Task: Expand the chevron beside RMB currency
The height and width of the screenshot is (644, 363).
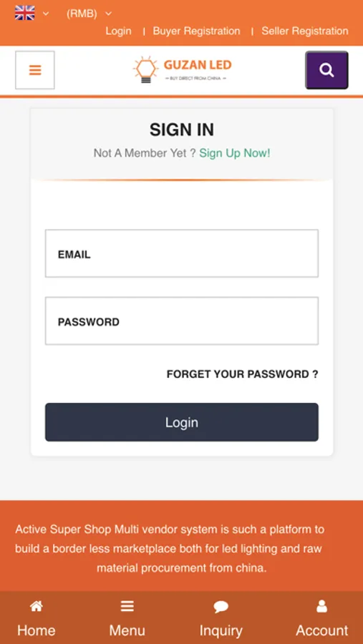Action: click(x=108, y=14)
